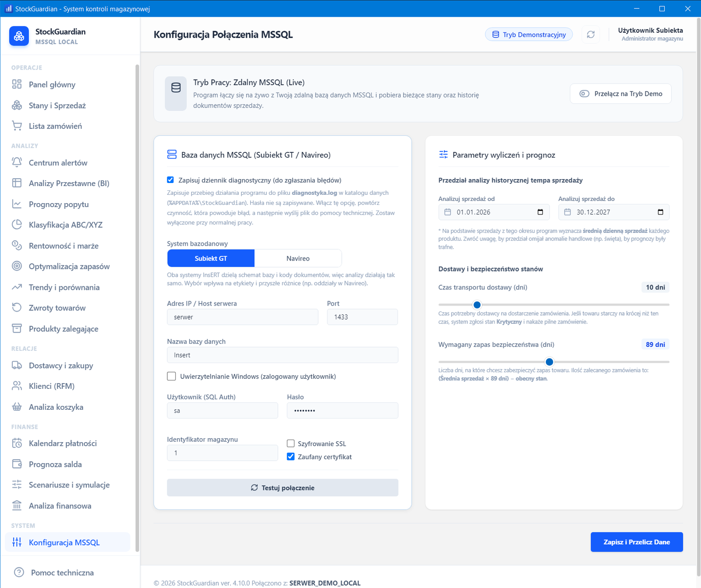Open Lista zamówień section
The height and width of the screenshot is (588, 701).
pyautogui.click(x=68, y=126)
